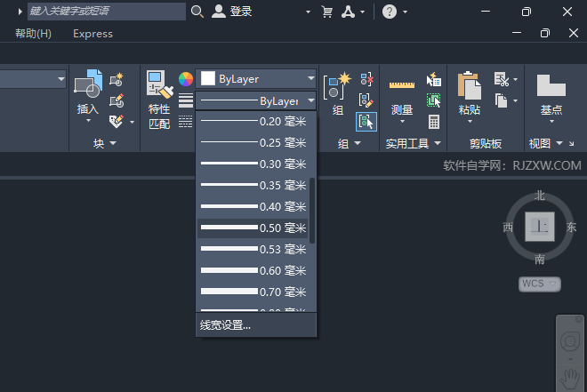Click the color wheel icon
587x392 pixels.
[x=186, y=79]
